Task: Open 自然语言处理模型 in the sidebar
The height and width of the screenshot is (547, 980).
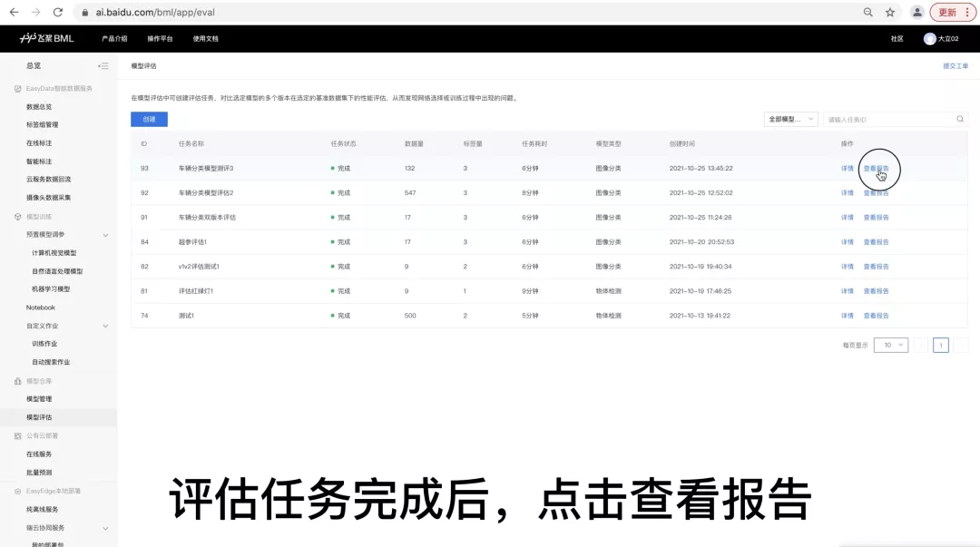Action: point(57,271)
